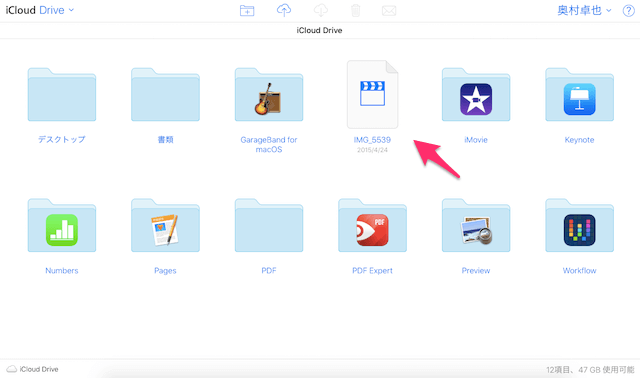Select the IMG_5539 video file
The height and width of the screenshot is (378, 640).
372,94
